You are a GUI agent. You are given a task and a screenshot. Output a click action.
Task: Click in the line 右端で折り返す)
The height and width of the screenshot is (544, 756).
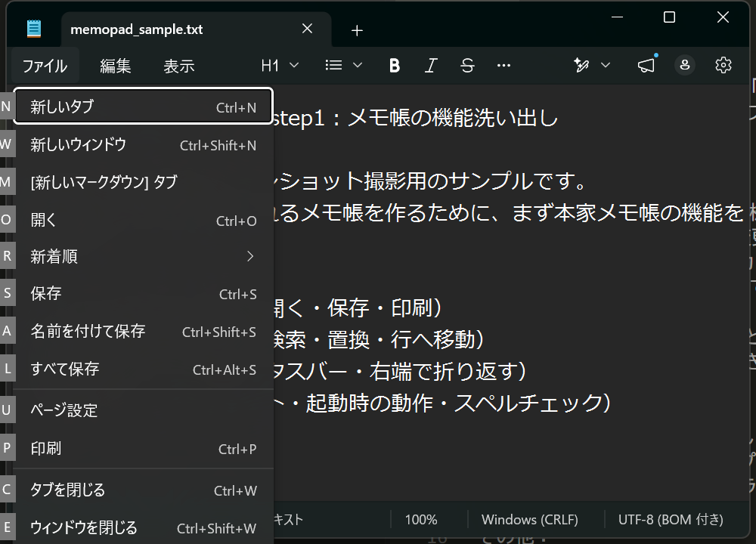point(448,372)
